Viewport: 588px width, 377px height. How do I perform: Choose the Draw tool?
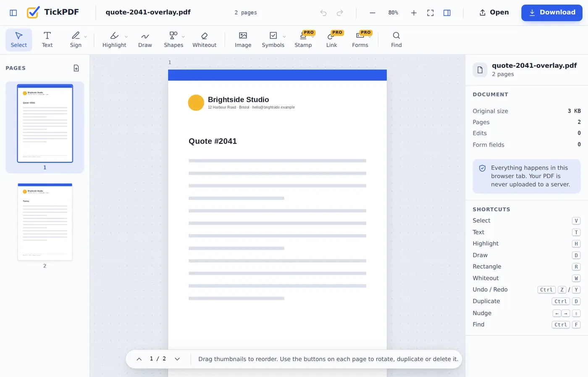tap(145, 40)
